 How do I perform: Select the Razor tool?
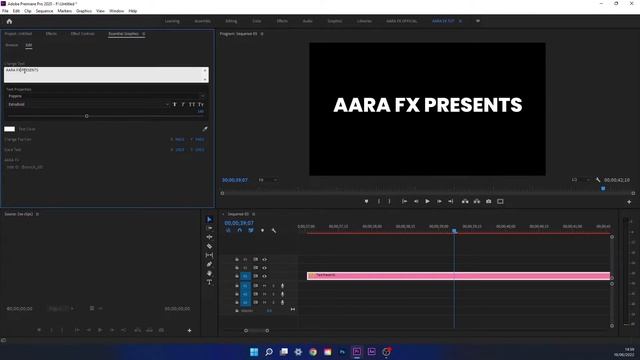209,246
